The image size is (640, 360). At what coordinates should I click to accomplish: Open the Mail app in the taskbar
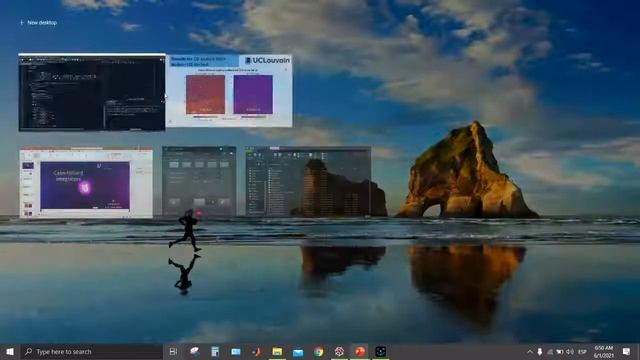coord(298,351)
